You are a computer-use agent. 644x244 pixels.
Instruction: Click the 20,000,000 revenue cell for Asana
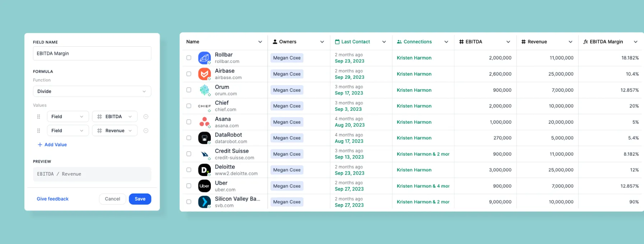tap(561, 122)
